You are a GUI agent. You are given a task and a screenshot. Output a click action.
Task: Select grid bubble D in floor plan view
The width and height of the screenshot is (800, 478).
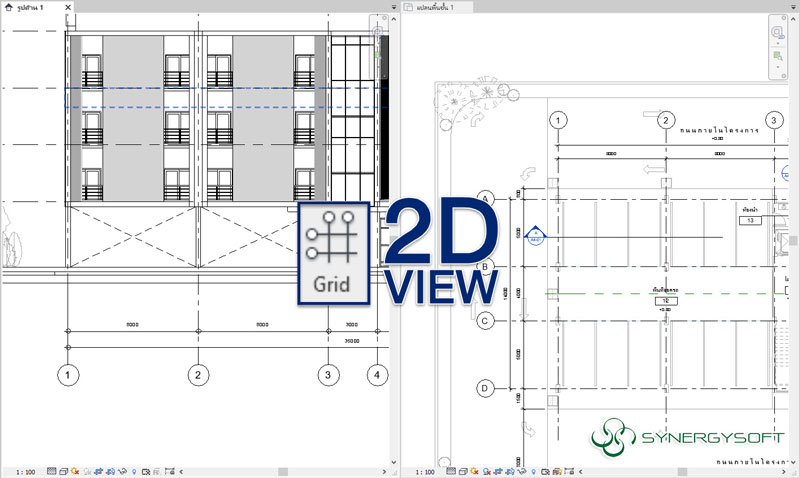[x=485, y=389]
